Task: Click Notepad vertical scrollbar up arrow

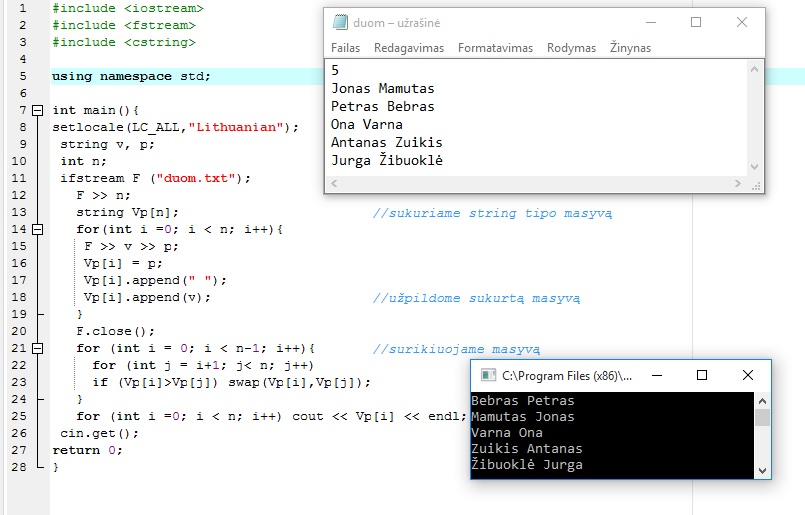Action: click(754, 69)
